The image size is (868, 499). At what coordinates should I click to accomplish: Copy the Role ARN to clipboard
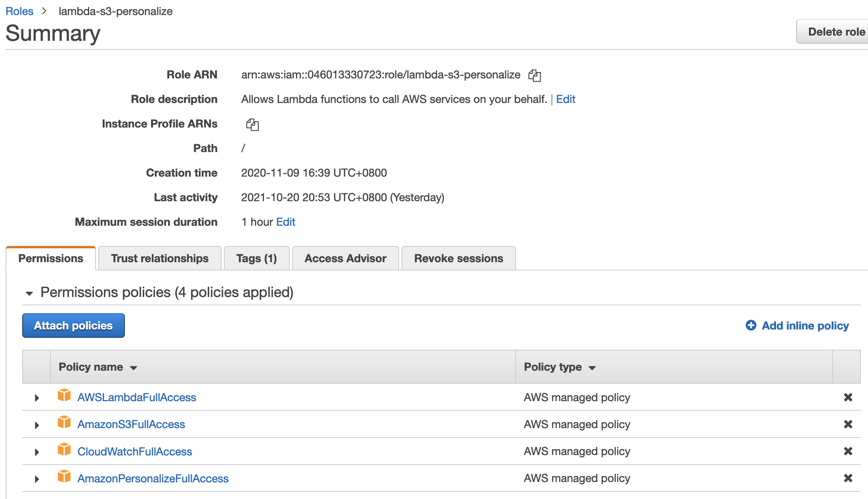[534, 75]
